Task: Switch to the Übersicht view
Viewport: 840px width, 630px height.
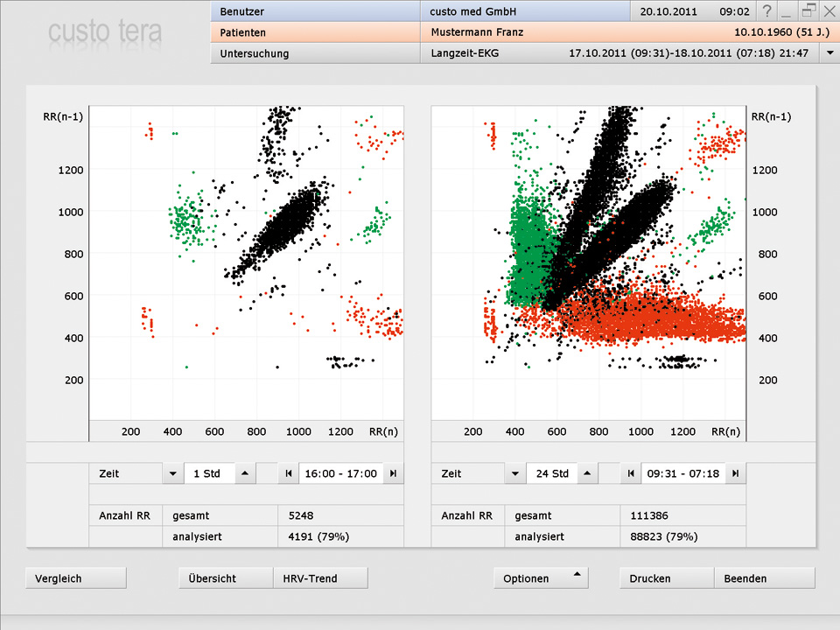Action: pyautogui.click(x=225, y=578)
